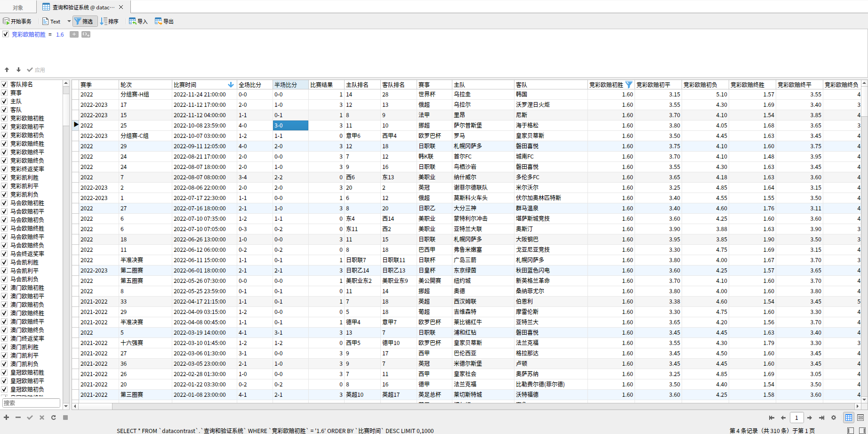Click the 竞彩欧赔初胜 filter field name
Image resolution: width=868 pixels, height=434 pixels.
(x=29, y=34)
